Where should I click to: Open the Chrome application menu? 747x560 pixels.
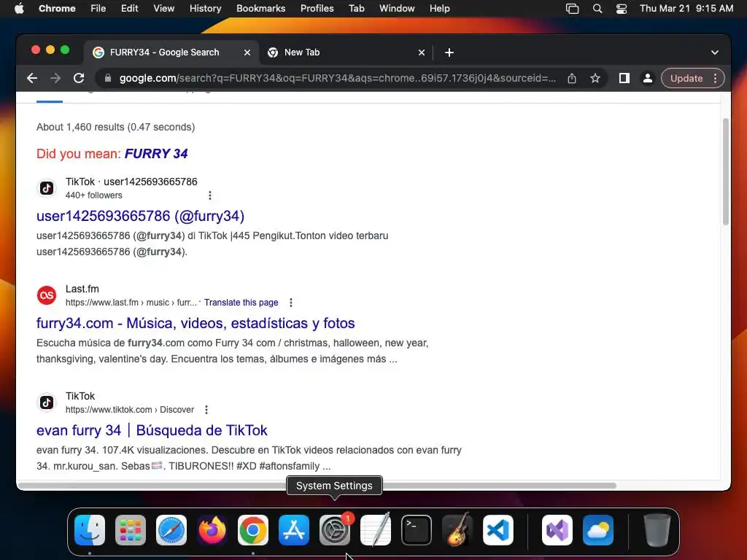[x=57, y=9]
